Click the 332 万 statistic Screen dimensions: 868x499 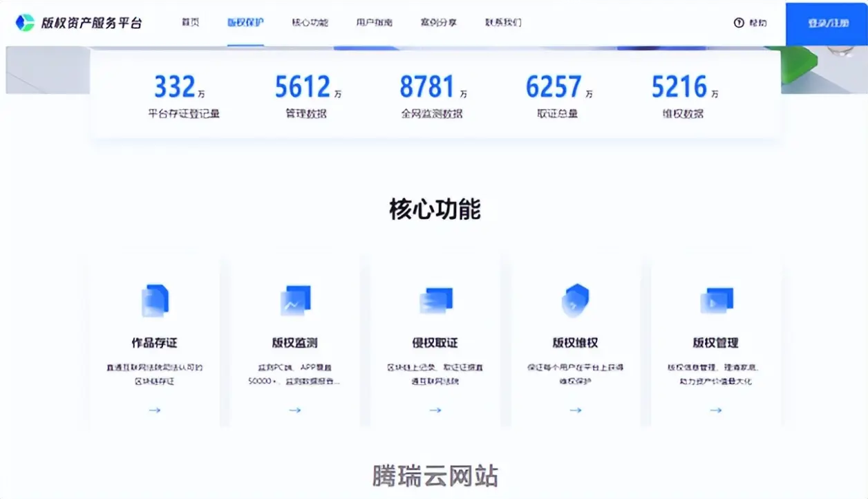[x=180, y=87]
